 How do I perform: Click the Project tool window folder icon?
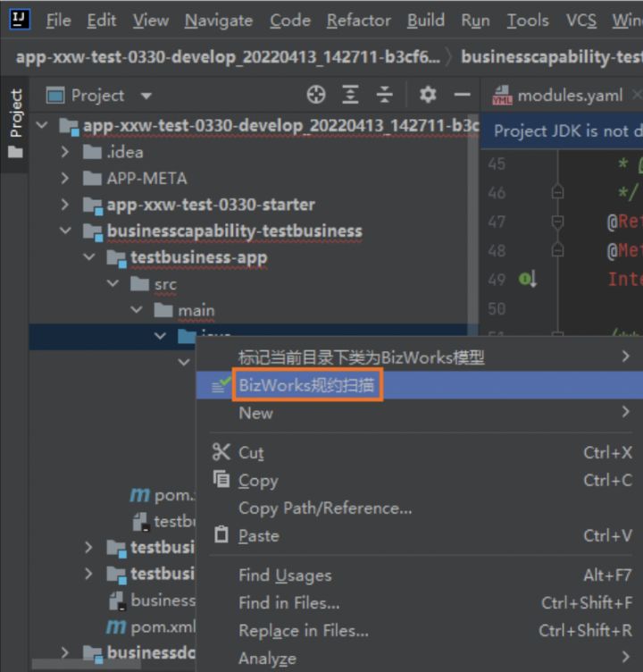(15, 152)
